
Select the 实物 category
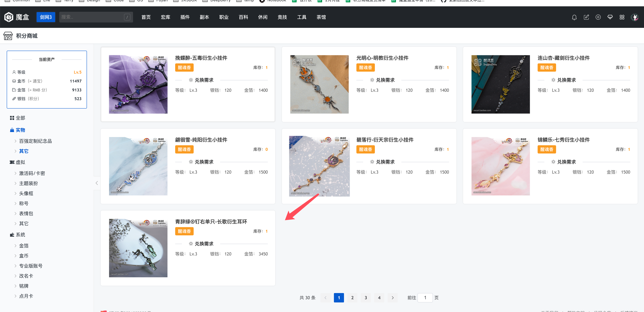coord(17,130)
